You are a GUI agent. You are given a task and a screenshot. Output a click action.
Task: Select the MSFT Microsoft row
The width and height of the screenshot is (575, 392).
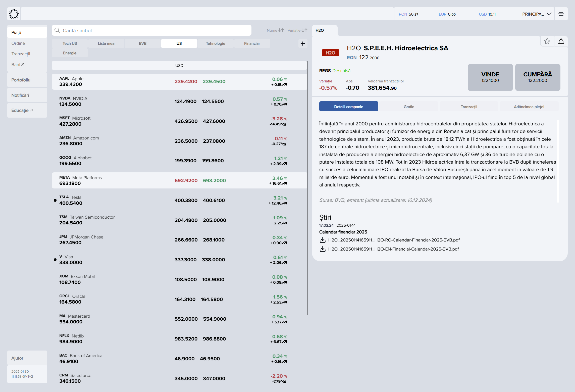point(179,121)
